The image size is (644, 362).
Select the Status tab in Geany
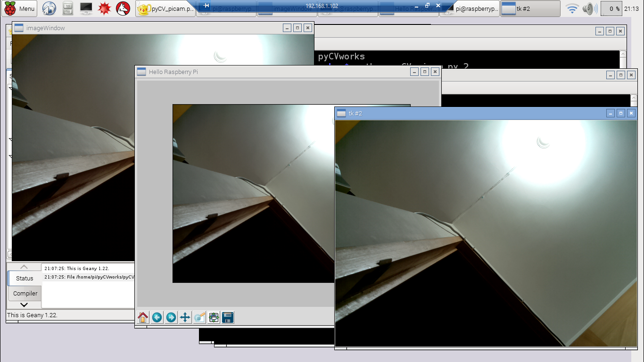[25, 278]
